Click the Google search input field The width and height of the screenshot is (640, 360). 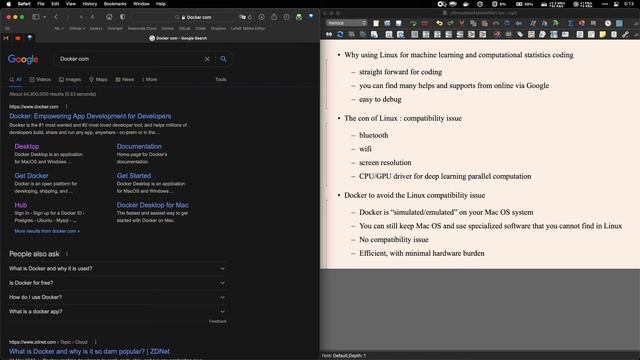(131, 59)
